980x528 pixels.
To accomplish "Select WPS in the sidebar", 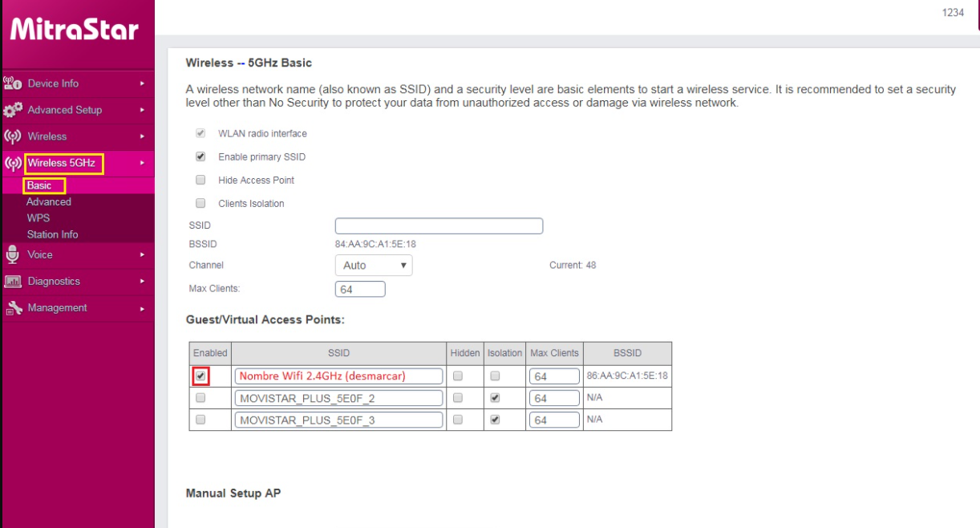I will click(x=38, y=218).
